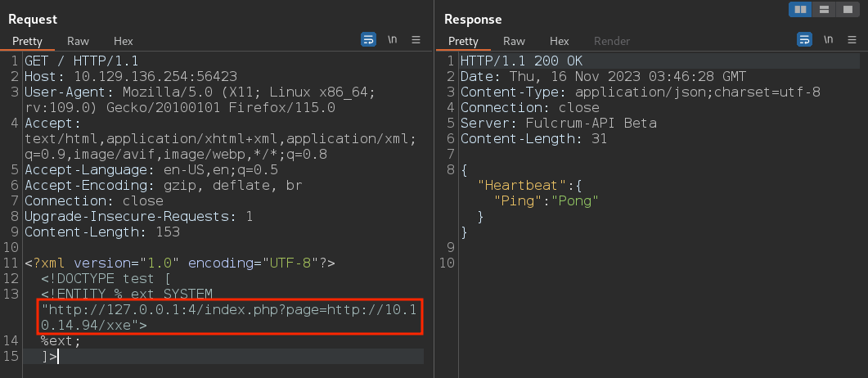Switch to Response Hex tab
Viewport: 868px width, 378px height.
[559, 41]
